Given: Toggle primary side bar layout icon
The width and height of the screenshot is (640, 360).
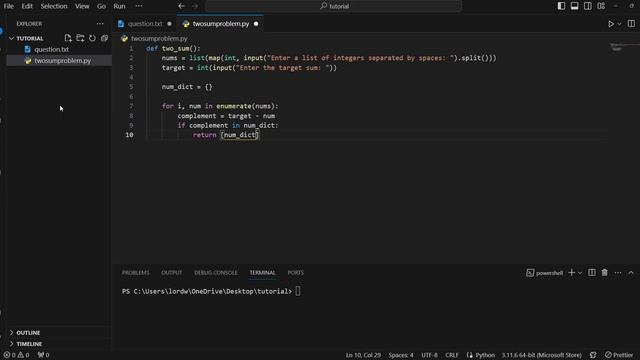Looking at the screenshot, I should (561, 6).
